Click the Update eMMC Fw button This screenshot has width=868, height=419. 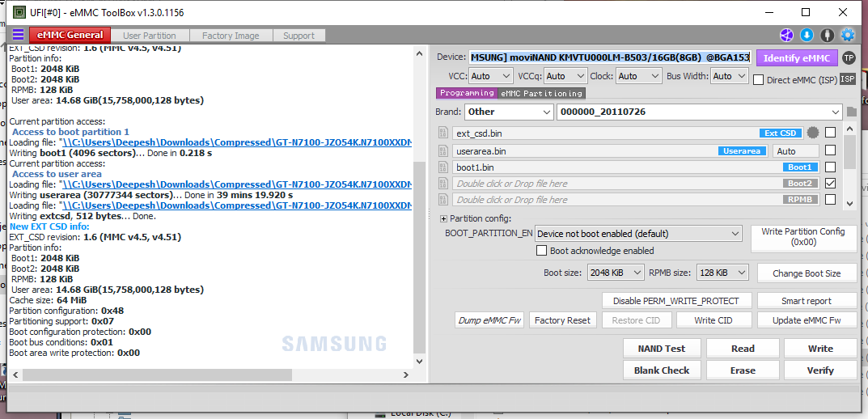pos(807,320)
